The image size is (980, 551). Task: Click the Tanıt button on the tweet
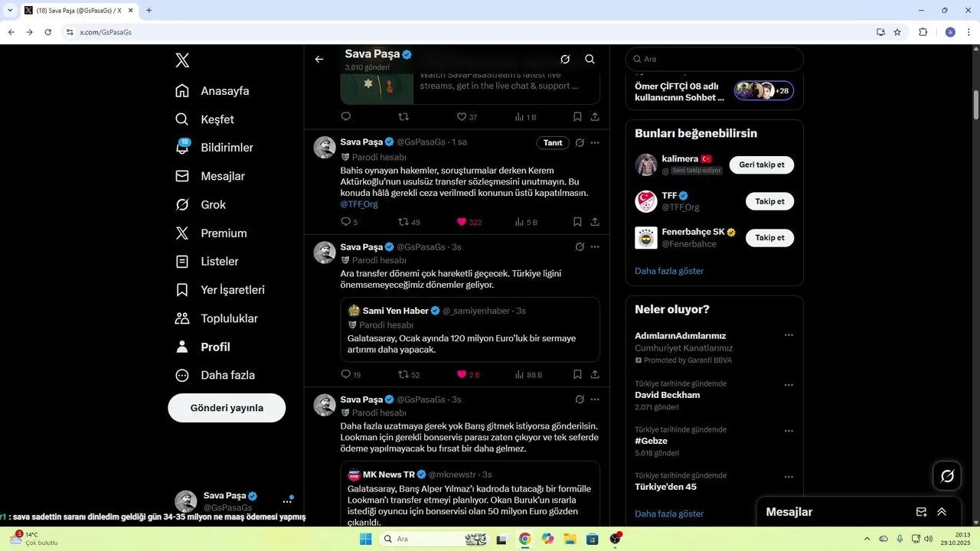(x=553, y=142)
